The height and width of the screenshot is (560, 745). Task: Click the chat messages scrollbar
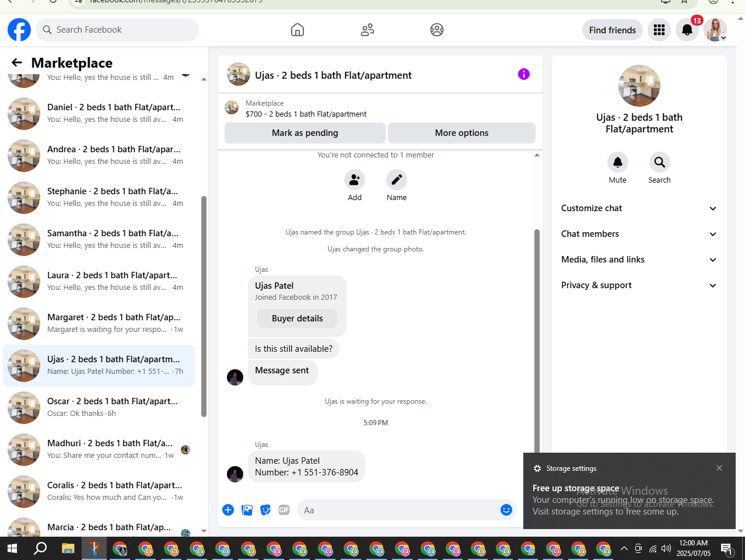(x=537, y=341)
